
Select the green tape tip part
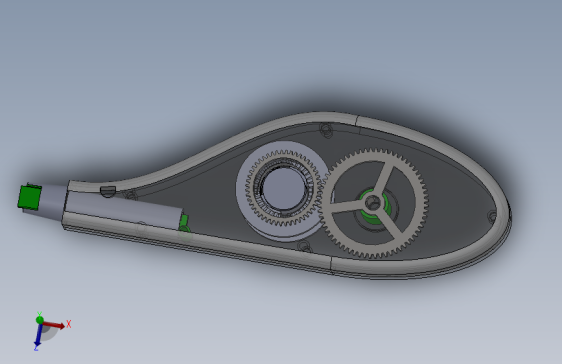(30, 197)
